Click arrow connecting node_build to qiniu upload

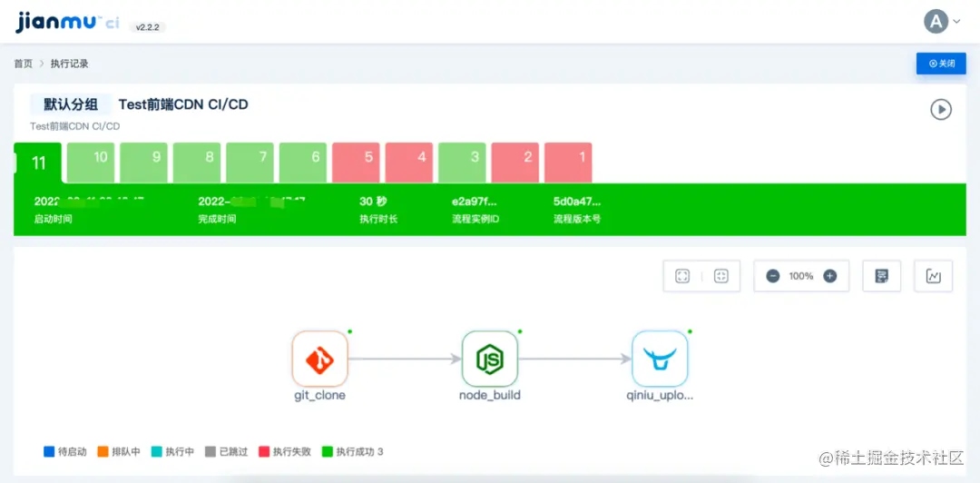[575, 360]
